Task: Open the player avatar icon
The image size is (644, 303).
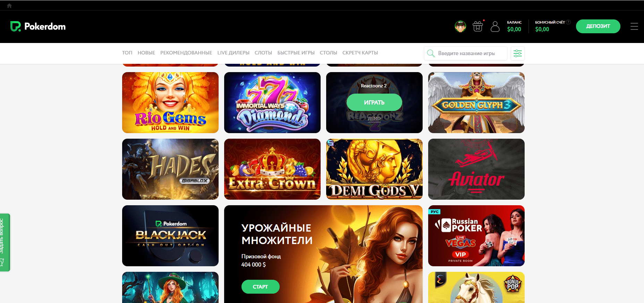Action: pyautogui.click(x=460, y=26)
